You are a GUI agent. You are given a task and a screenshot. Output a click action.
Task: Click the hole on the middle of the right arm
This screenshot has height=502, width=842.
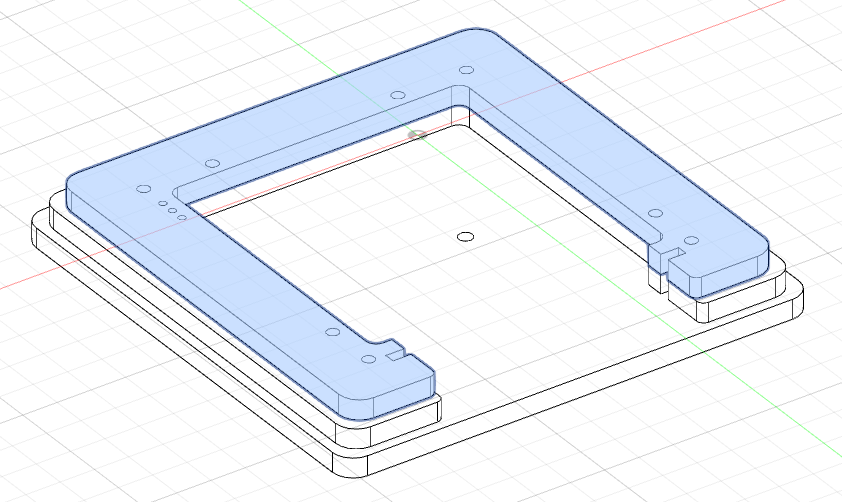[656, 212]
